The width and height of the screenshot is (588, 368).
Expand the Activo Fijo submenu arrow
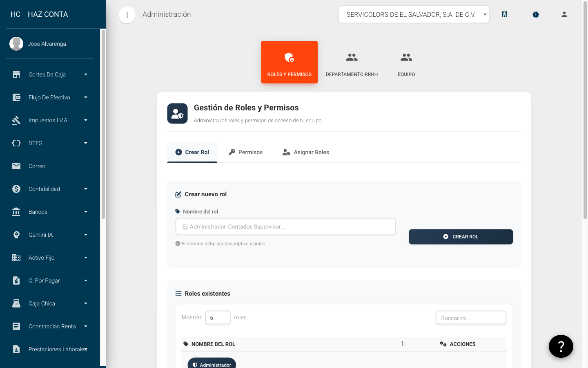86,258
